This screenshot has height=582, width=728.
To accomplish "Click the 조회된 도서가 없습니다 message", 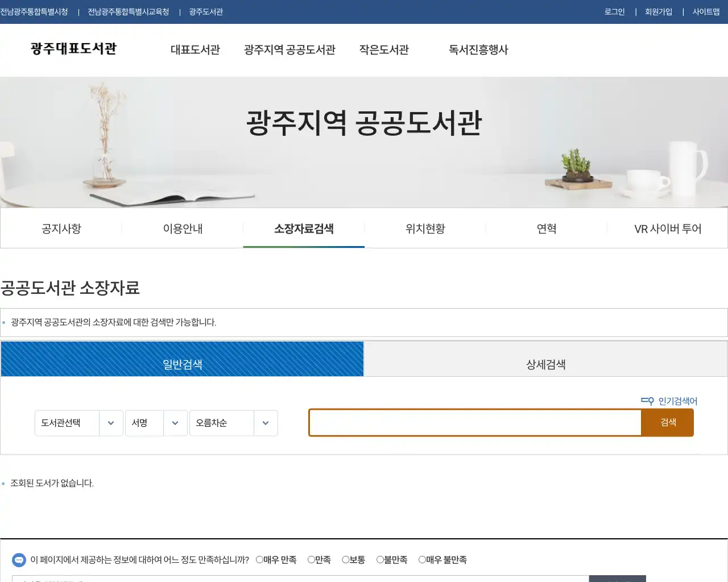I will click(x=52, y=483).
